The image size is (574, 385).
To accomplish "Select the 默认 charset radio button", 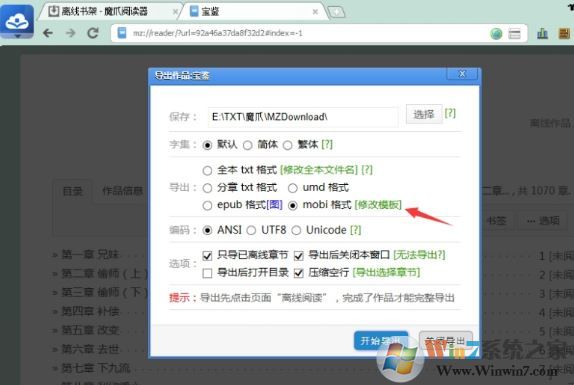I will click(x=207, y=145).
